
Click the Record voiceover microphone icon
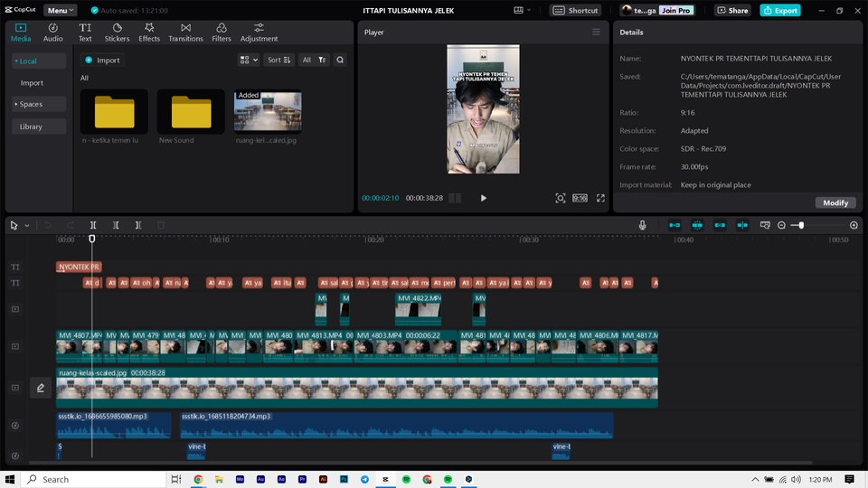[x=642, y=225]
